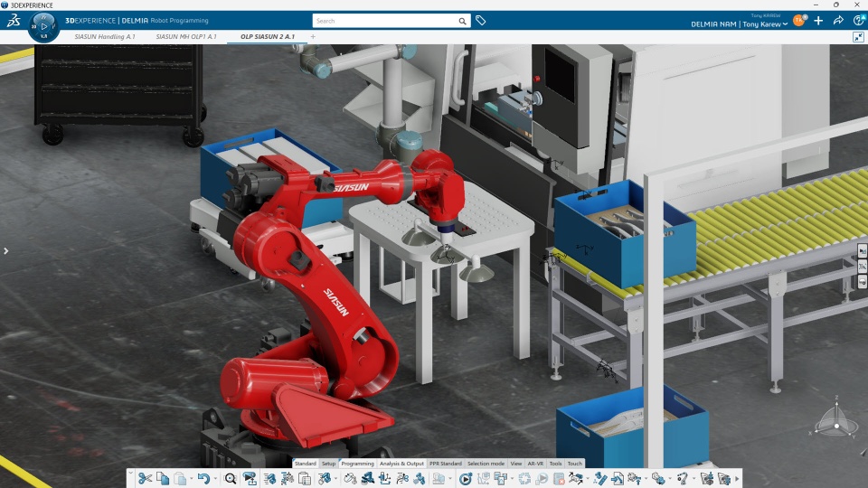
Task: Click the Search input field
Action: click(x=386, y=21)
